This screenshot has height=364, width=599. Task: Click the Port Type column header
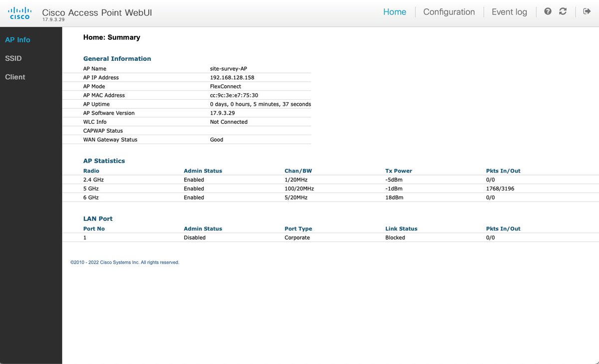[x=298, y=228]
